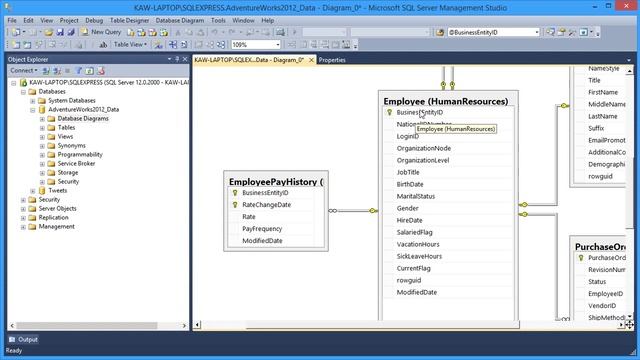Click Disconnect icon in Object Explorer

point(57,71)
